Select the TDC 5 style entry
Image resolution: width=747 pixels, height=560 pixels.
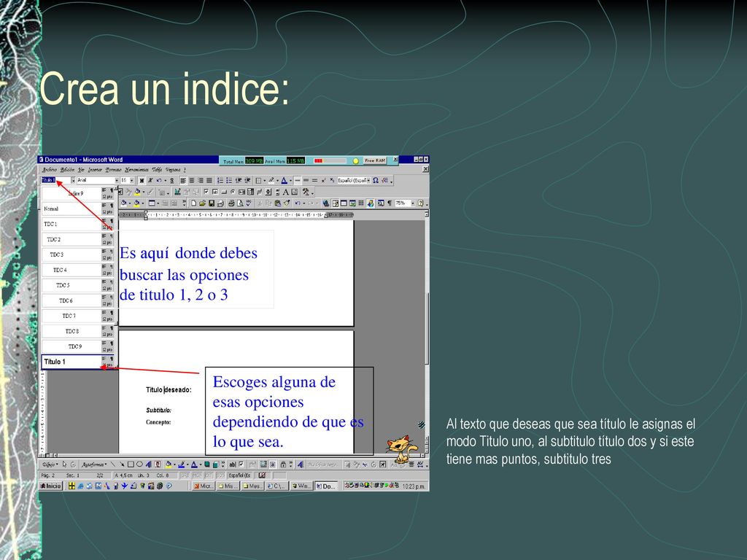click(78, 285)
